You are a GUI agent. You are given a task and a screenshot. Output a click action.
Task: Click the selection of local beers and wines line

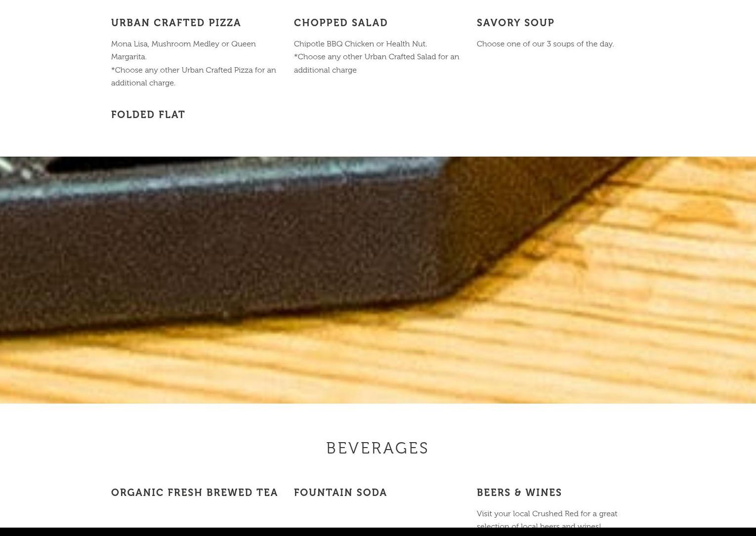click(x=539, y=526)
